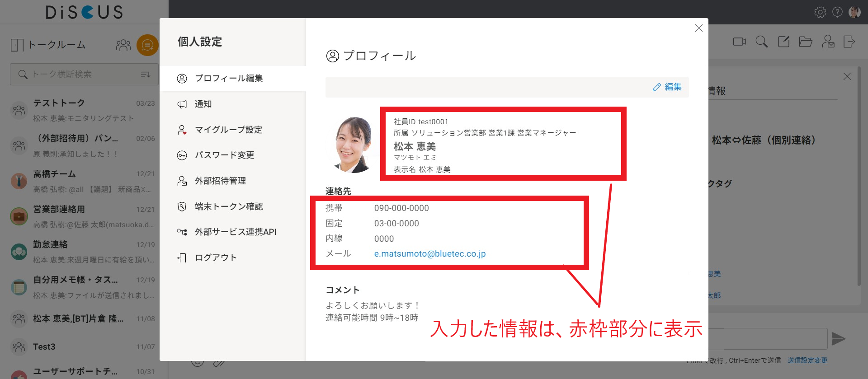Click the 連絡可能時間 9時~18時 comment line
The width and height of the screenshot is (868, 379).
click(372, 318)
